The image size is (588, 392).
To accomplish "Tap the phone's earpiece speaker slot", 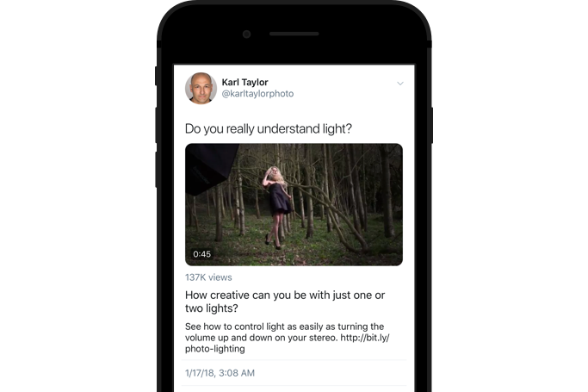I will pyautogui.click(x=294, y=34).
